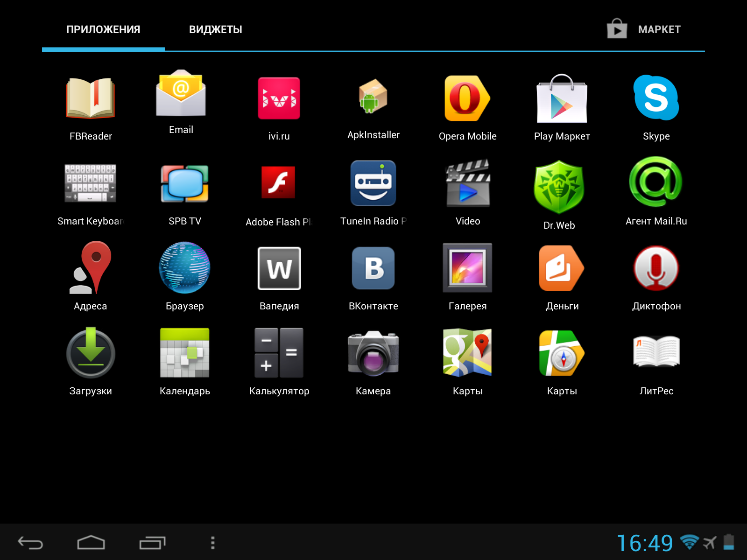
Task: Open the ВКонтакте app
Action: 373,269
